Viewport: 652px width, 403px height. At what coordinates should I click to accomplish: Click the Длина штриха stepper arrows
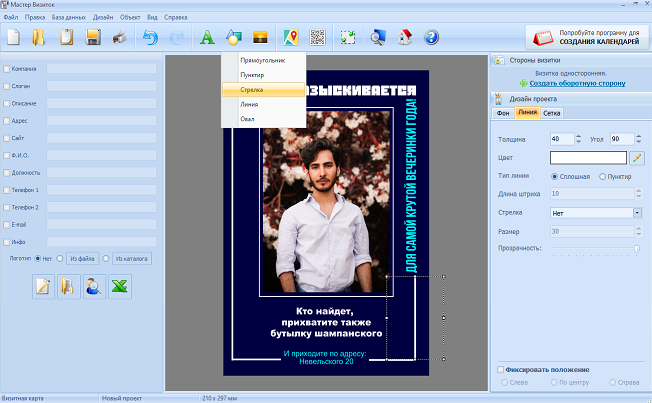coord(639,193)
